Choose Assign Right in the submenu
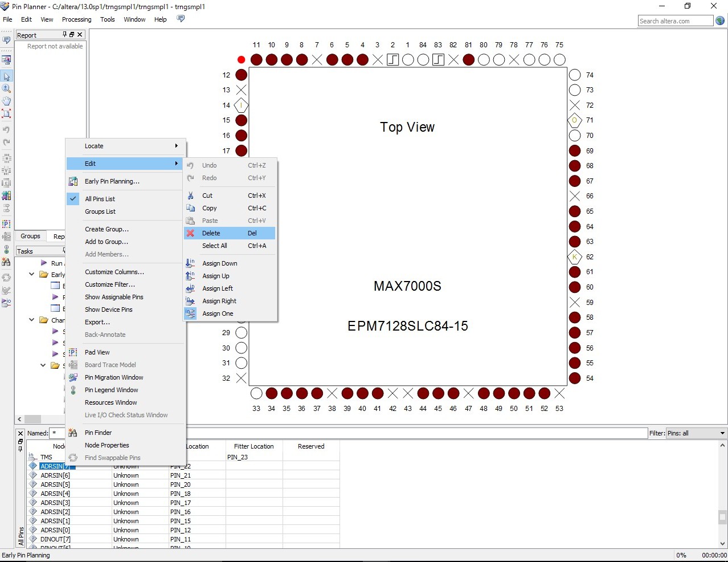The image size is (728, 562). click(230, 301)
